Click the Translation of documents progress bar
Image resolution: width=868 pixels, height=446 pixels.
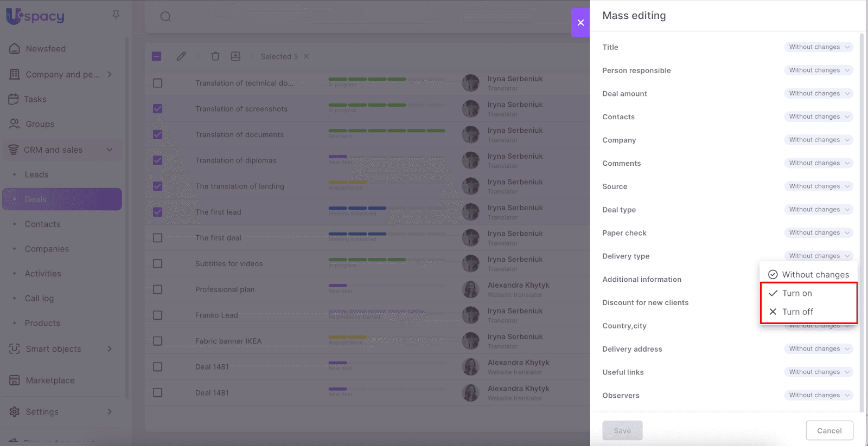[x=387, y=131]
